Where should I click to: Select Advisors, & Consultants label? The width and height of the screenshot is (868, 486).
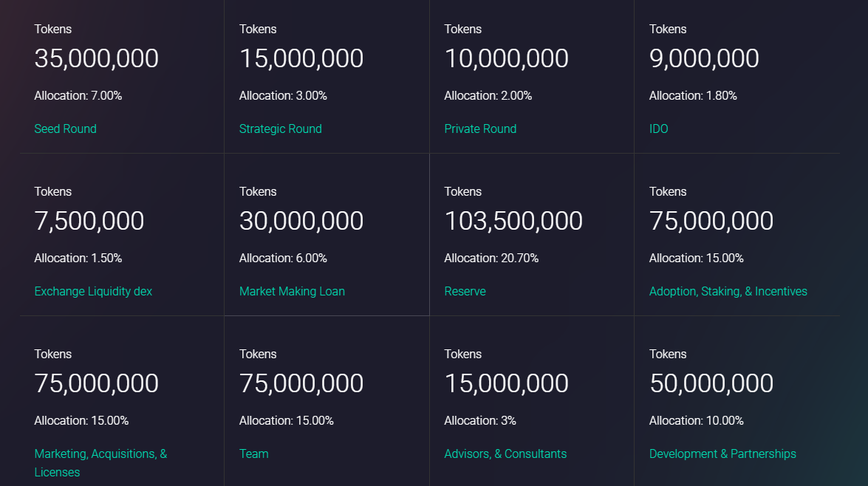tap(505, 454)
